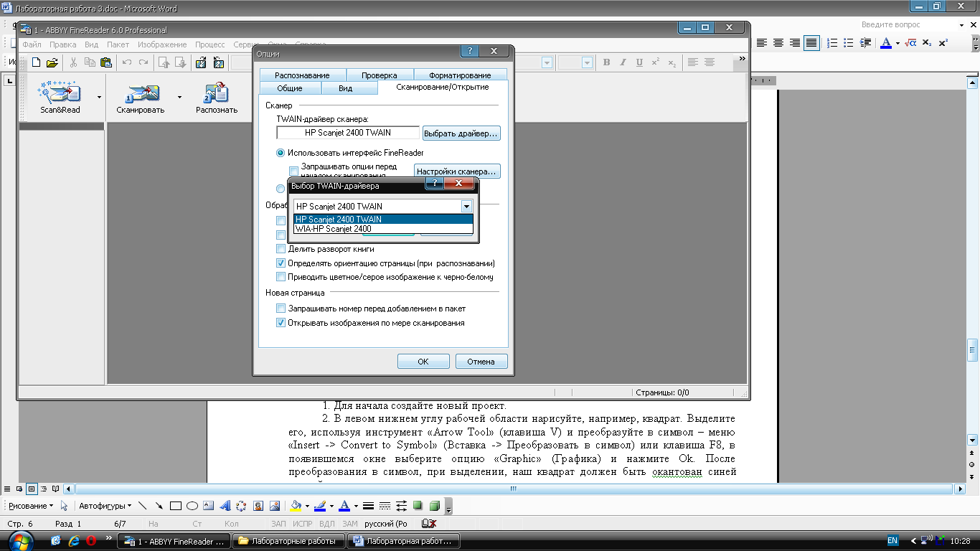980x551 pixels.
Task: Collapse the TWAIN driver combo box arrow
Action: (466, 207)
